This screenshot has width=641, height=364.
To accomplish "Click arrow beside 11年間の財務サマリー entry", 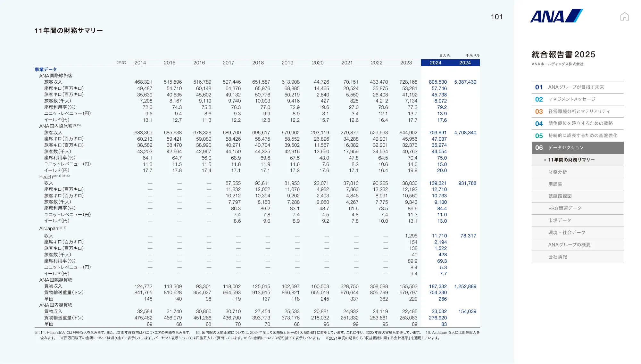I will point(545,160).
